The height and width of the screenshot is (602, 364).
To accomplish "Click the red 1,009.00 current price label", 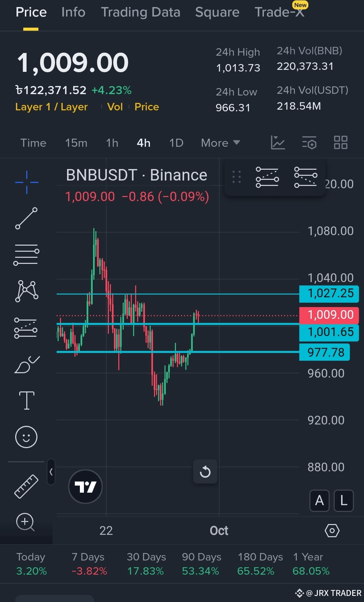I will (x=329, y=315).
